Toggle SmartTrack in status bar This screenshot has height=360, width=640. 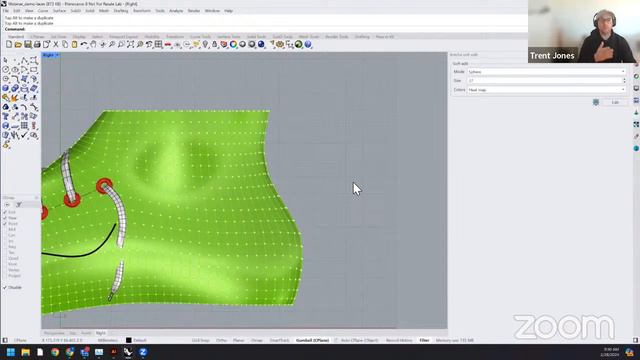coord(280,340)
